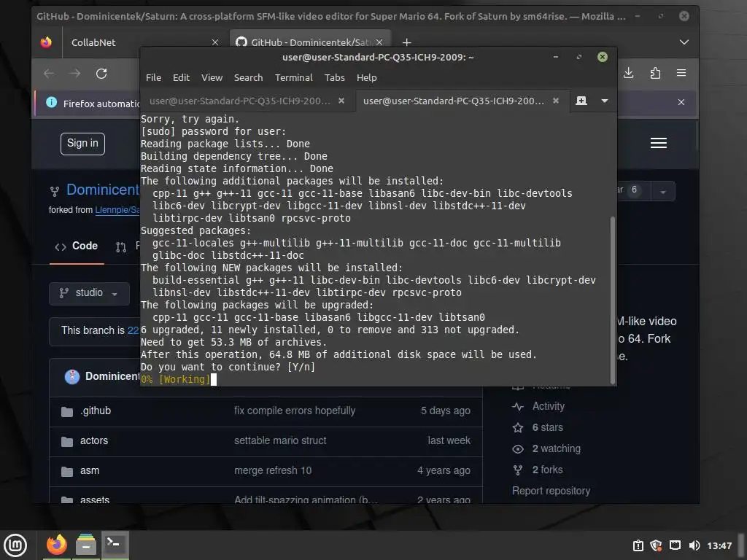The image size is (747, 560).
Task: List all Firefox tabs chevron
Action: coord(684,42)
